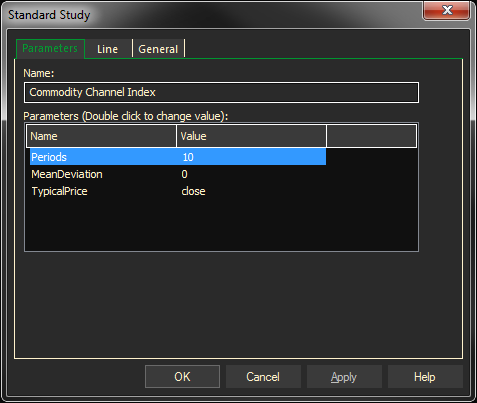
Task: Click the Periods value 10
Action: pos(188,157)
